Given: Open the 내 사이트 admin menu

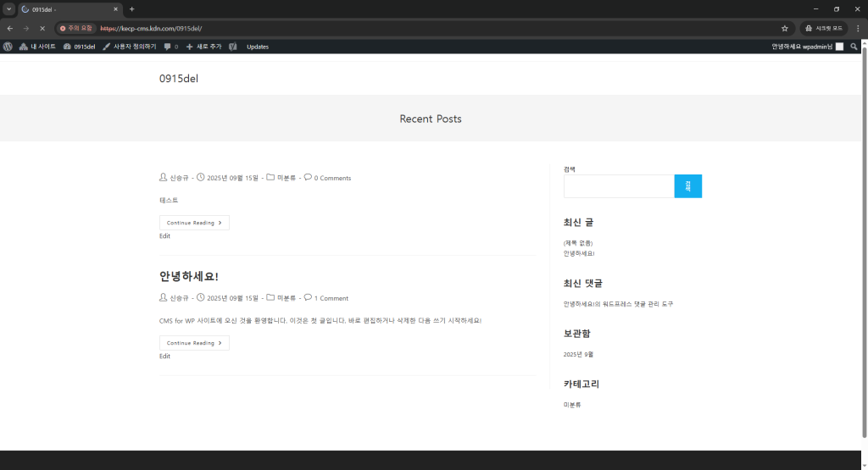Looking at the screenshot, I should (x=37, y=47).
